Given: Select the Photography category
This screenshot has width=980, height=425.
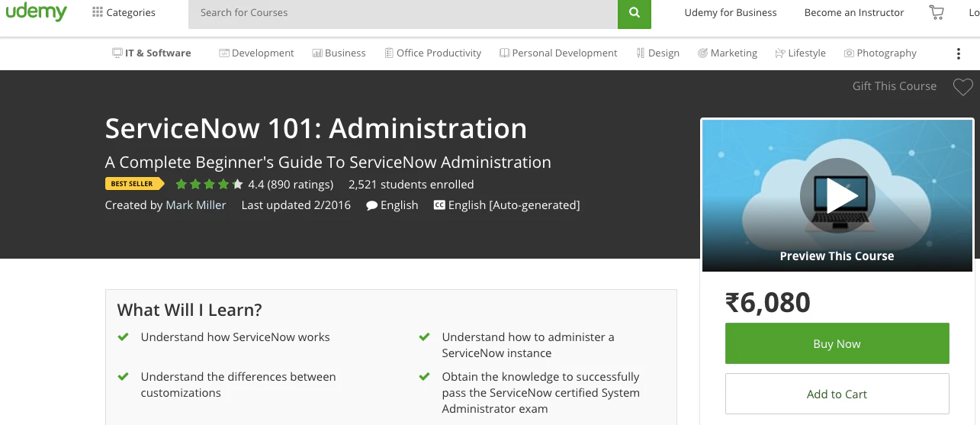Looking at the screenshot, I should click(x=880, y=53).
